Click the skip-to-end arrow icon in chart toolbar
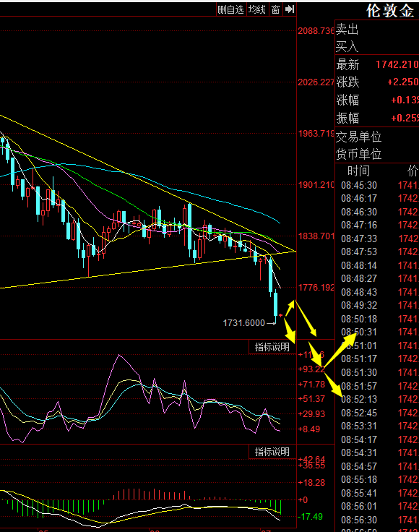Viewport: 419px width, 532px height. coord(290,9)
